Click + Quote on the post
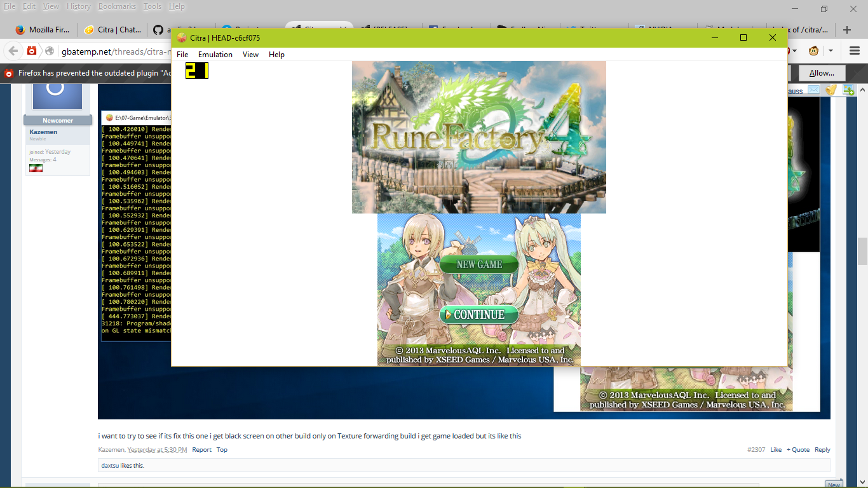The height and width of the screenshot is (488, 868). (x=798, y=450)
